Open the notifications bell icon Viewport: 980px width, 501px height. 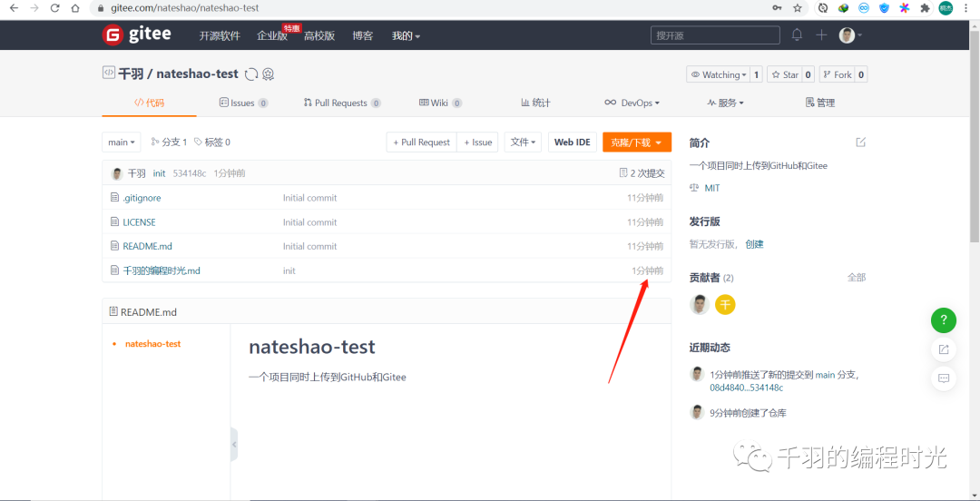click(797, 35)
